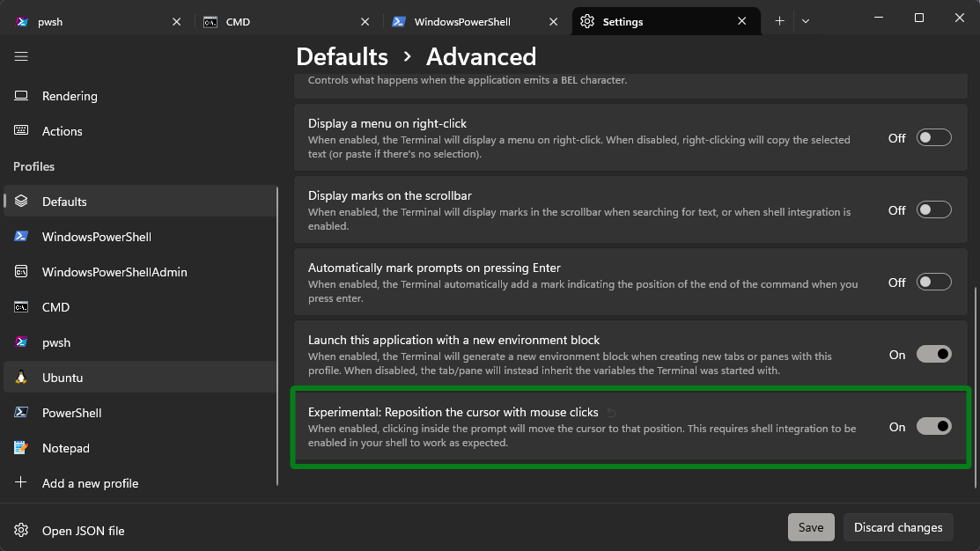
Task: Close the WindowsPowerShell tab
Action: 553,22
